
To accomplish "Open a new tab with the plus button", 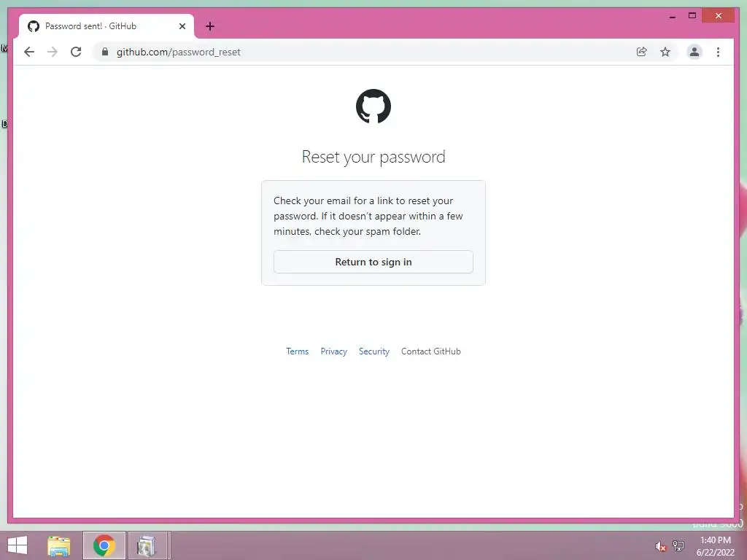I will (210, 26).
